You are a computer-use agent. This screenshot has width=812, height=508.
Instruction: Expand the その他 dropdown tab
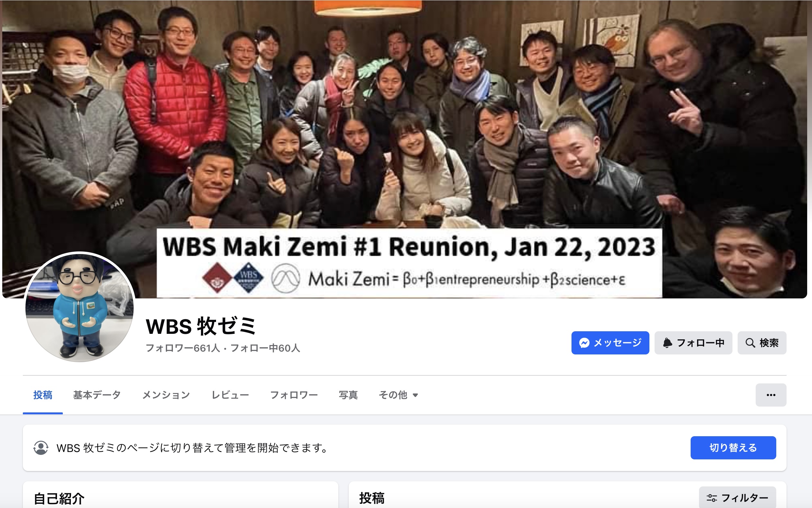point(398,395)
